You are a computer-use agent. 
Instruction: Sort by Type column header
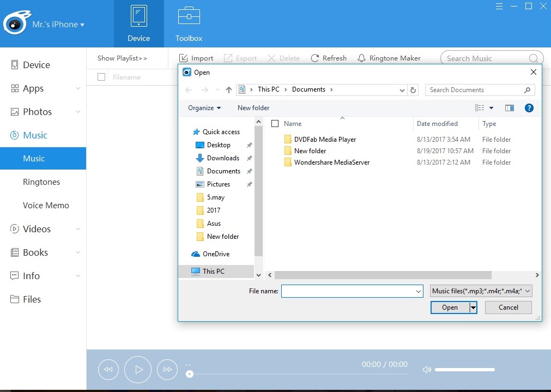(x=489, y=123)
